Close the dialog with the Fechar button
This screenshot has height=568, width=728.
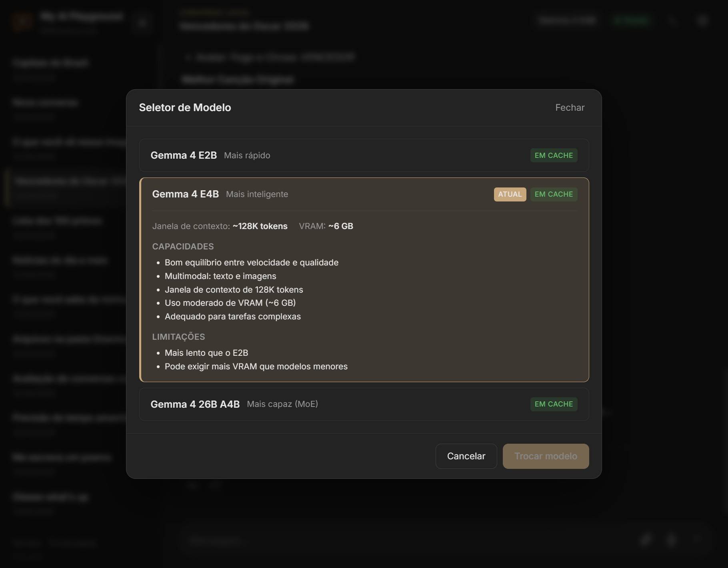coord(570,108)
